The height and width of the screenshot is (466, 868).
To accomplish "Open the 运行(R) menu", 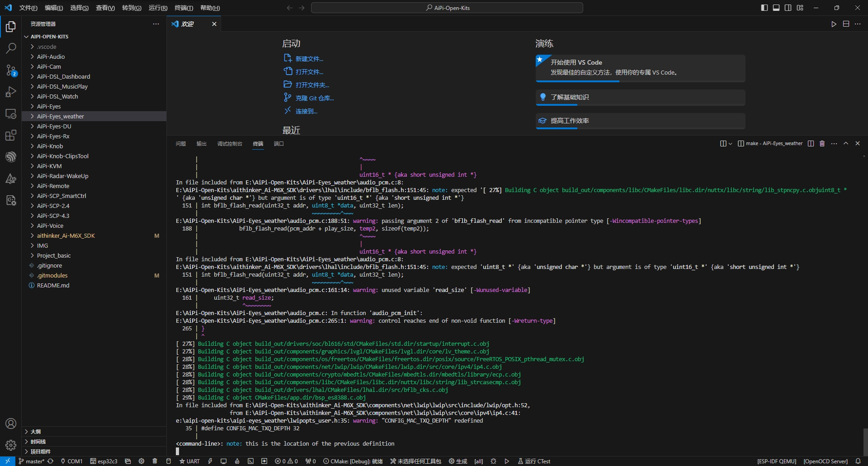I will pyautogui.click(x=158, y=8).
